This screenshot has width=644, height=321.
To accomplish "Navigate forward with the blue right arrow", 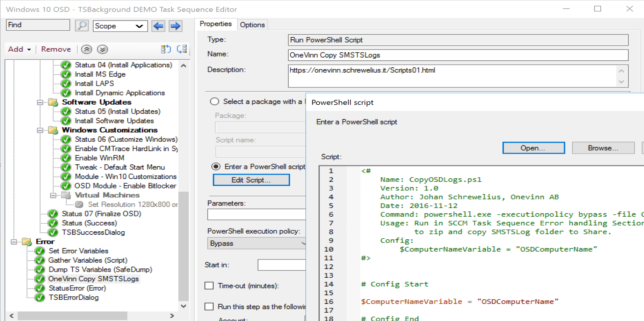I will click(x=175, y=26).
